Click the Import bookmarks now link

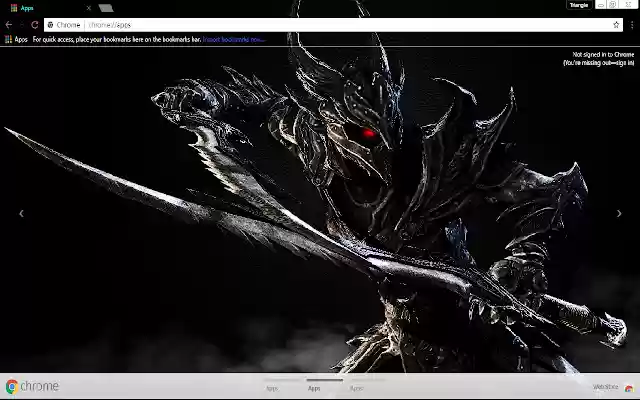tap(234, 40)
